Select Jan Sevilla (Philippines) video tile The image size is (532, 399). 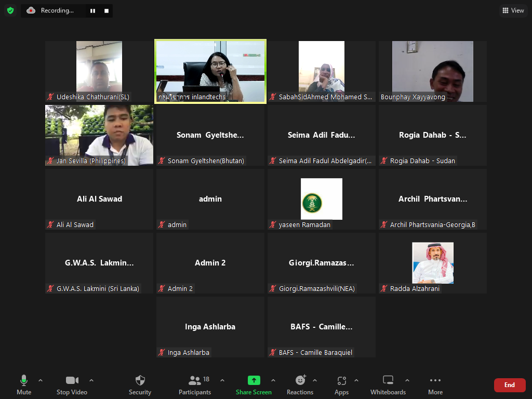point(99,136)
